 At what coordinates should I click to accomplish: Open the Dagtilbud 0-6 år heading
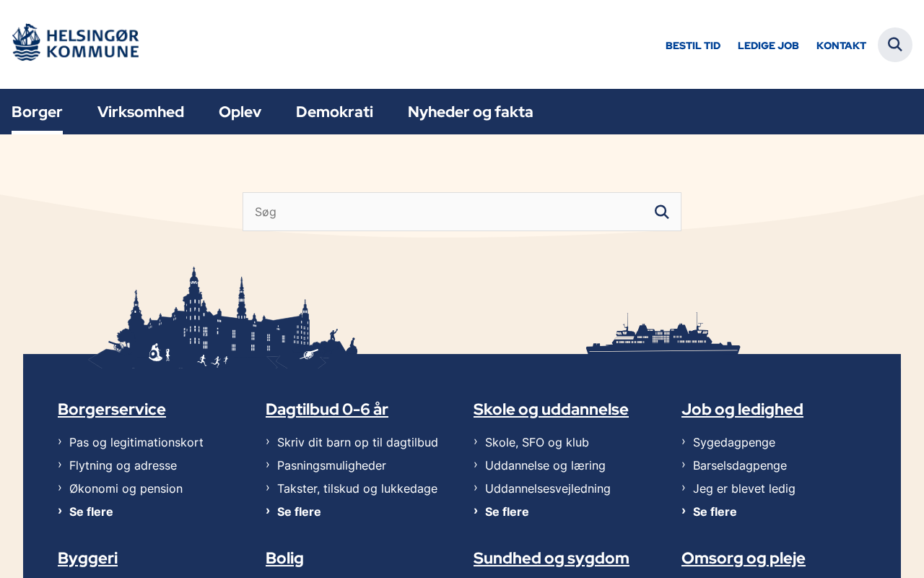(327, 409)
